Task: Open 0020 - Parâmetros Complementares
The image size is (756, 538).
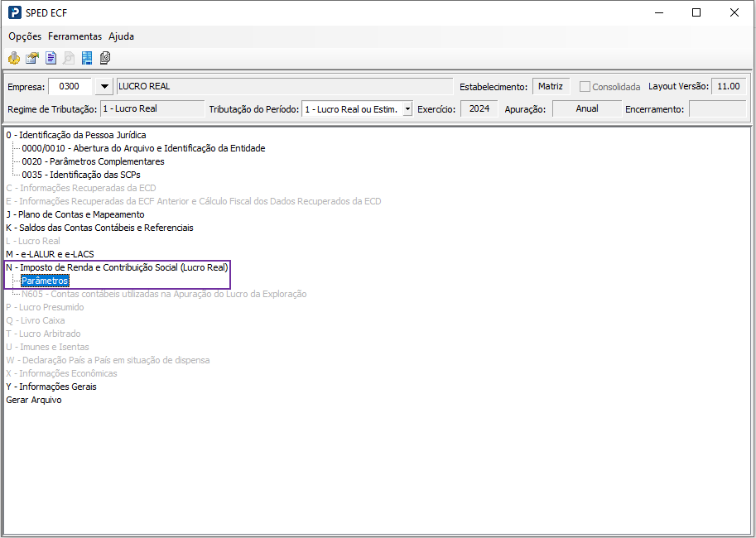Action: pyautogui.click(x=93, y=161)
